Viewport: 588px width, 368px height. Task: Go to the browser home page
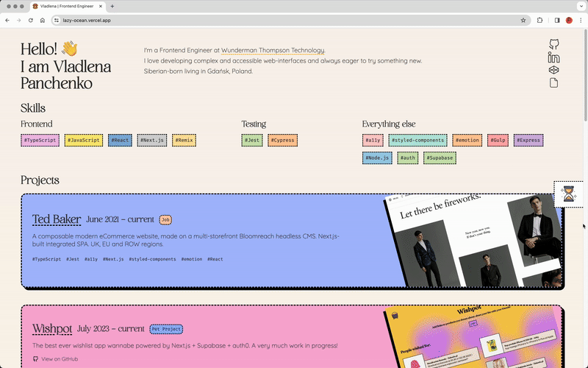[x=43, y=21]
